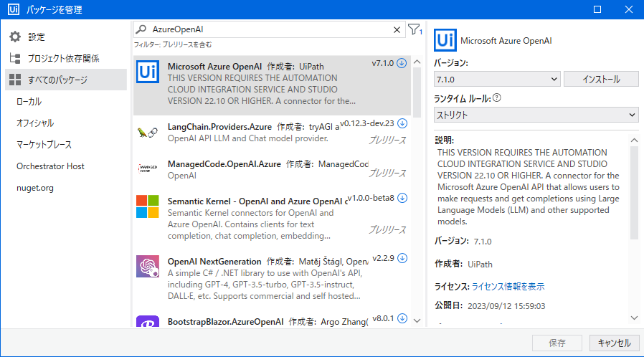
Task: Select the LangChain.Providers.Azure package row
Action: [272, 133]
